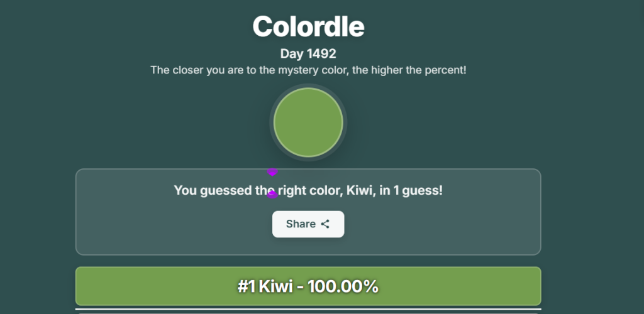
Task: Click the closer-to-mystery-color instruction text
Action: pyautogui.click(x=308, y=70)
